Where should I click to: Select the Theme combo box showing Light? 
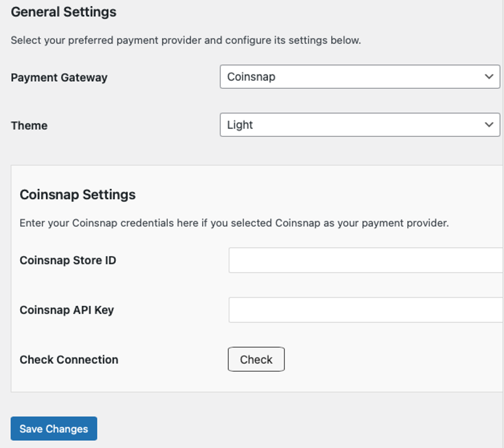360,125
